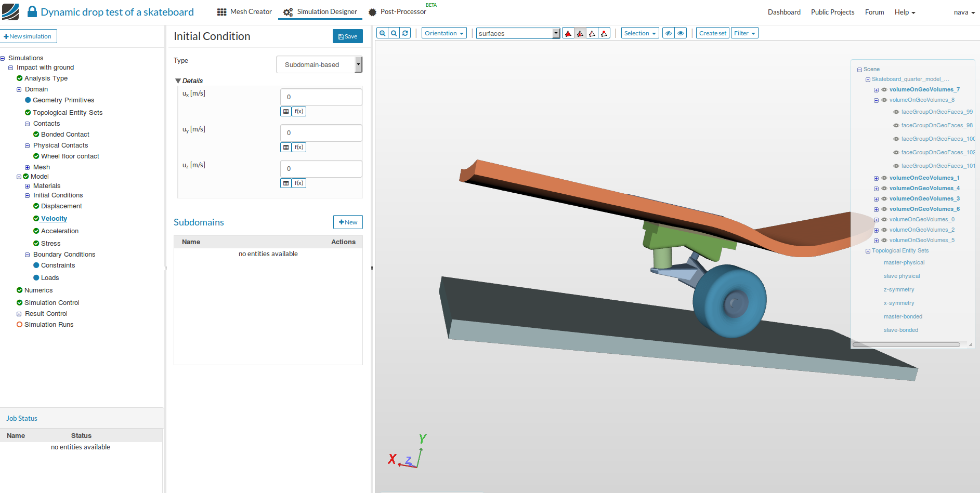Open table input for ux velocity
Viewport: 980px width, 493px height.
click(286, 111)
